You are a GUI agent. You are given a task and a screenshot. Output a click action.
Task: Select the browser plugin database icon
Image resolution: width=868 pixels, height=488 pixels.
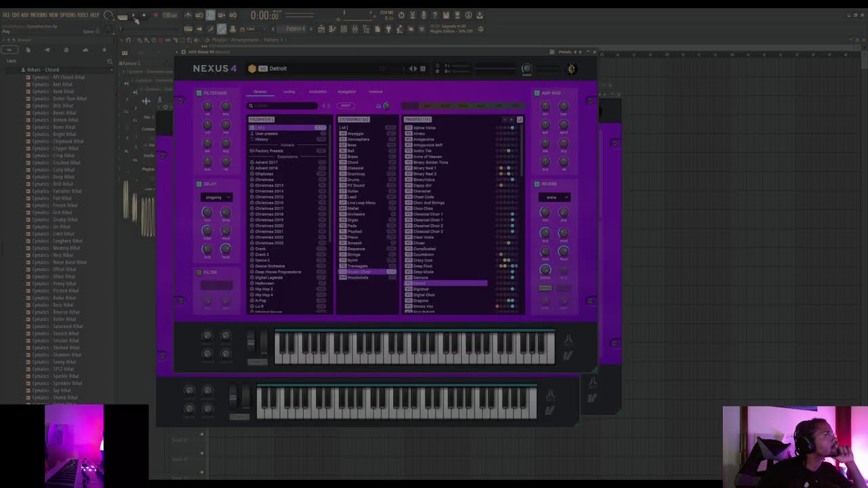coord(66,49)
